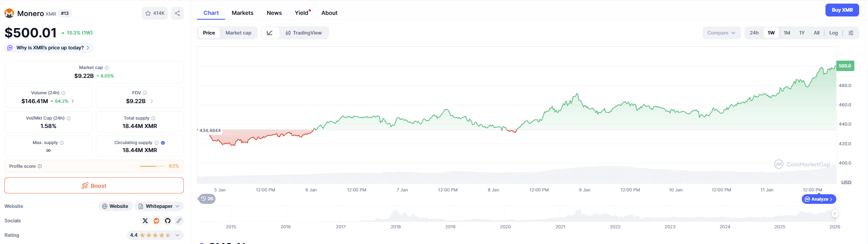Image resolution: width=868 pixels, height=244 pixels.
Task: Click the share icon next to watchlist
Action: coord(177,13)
